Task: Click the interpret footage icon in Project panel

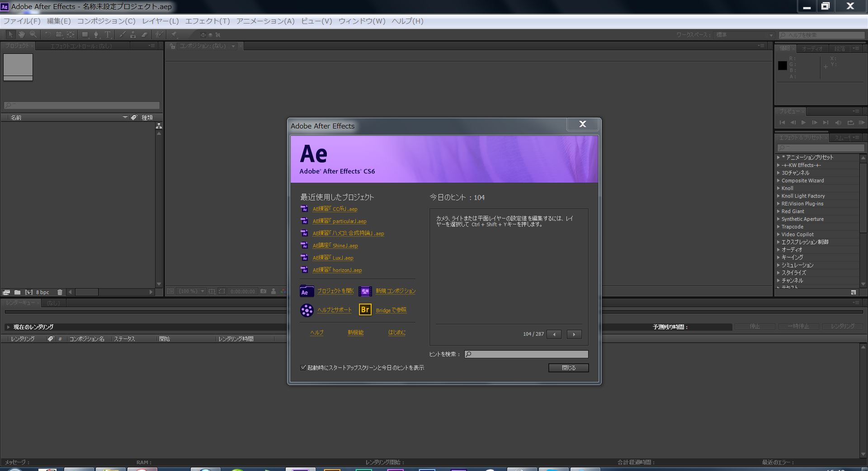Action: (x=6, y=292)
